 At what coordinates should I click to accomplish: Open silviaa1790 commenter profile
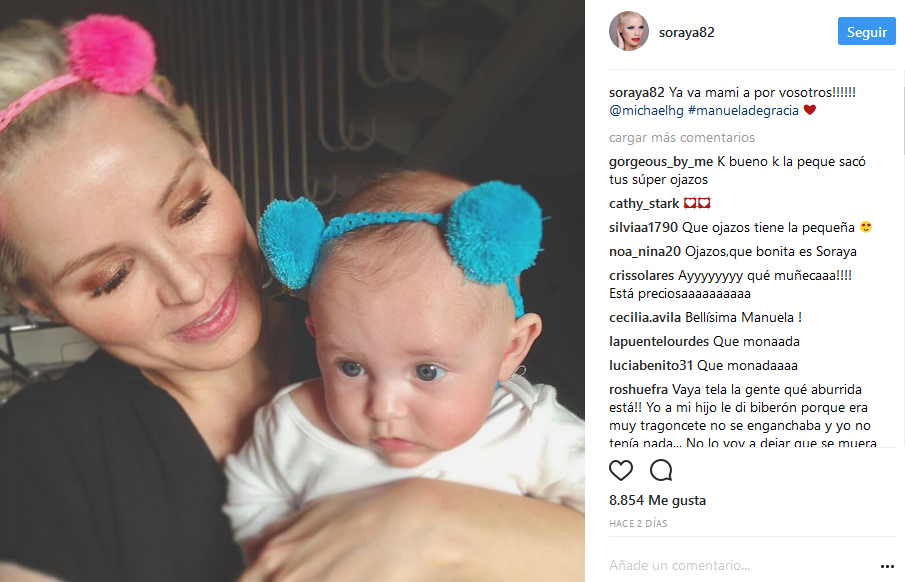pos(644,227)
